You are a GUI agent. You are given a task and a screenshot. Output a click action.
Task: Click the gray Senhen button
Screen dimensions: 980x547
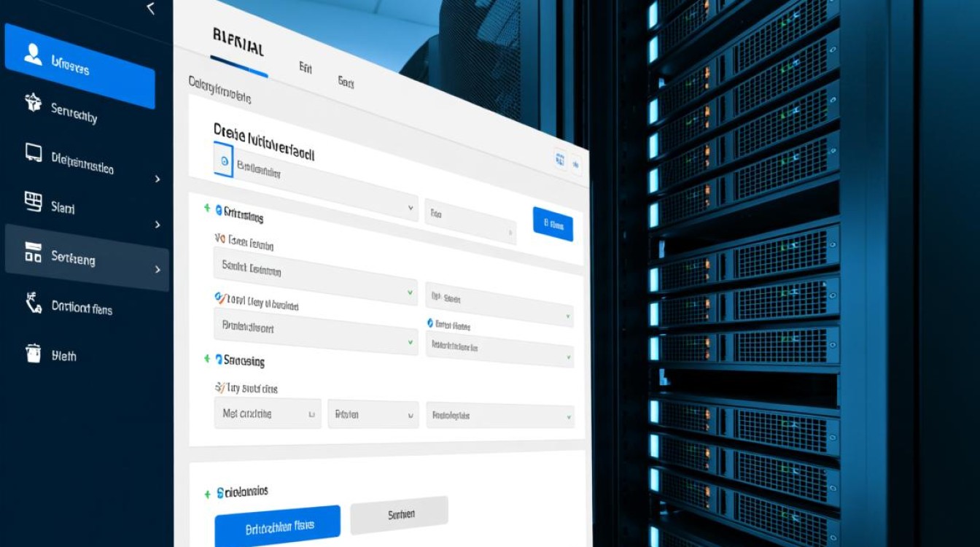click(x=399, y=514)
